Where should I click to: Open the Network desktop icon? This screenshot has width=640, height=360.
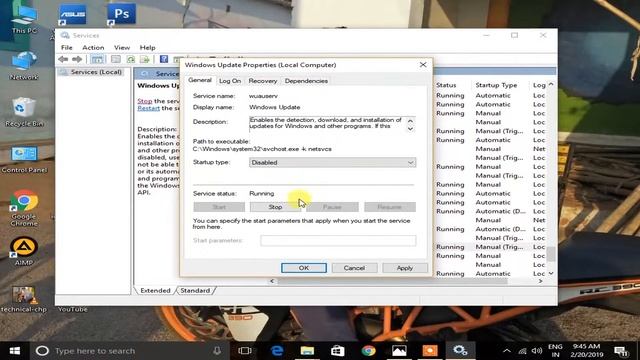(24, 65)
